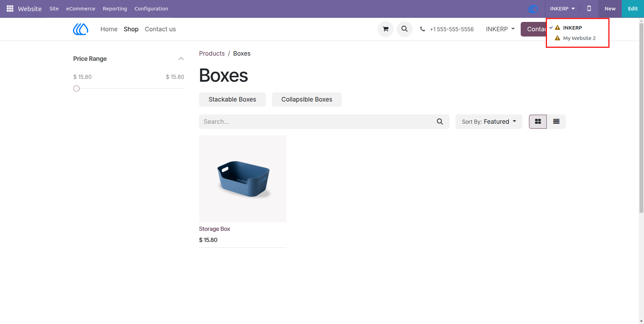Open the Sort By Featured dropdown
Viewport: 644px width, 324px height.
tap(489, 122)
